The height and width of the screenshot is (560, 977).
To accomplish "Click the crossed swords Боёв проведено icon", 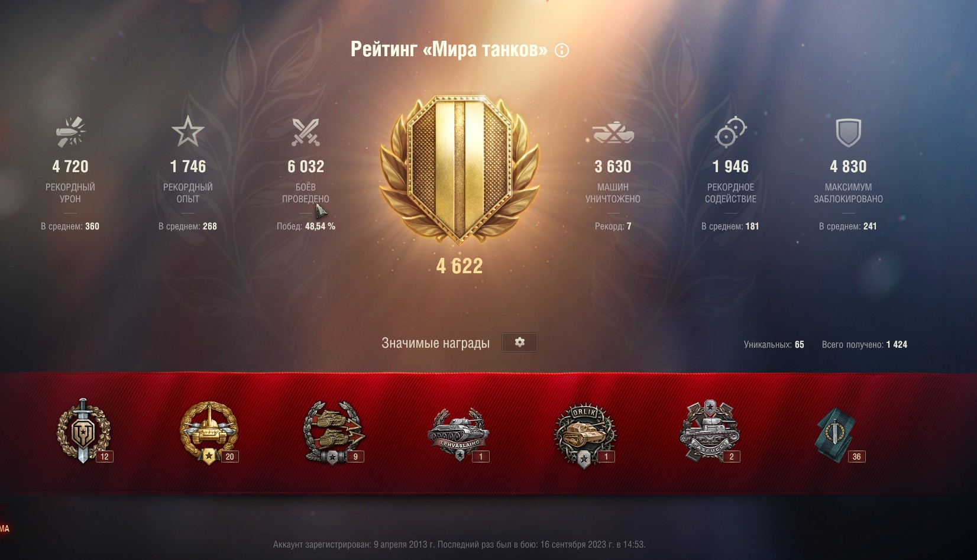I will click(x=306, y=132).
